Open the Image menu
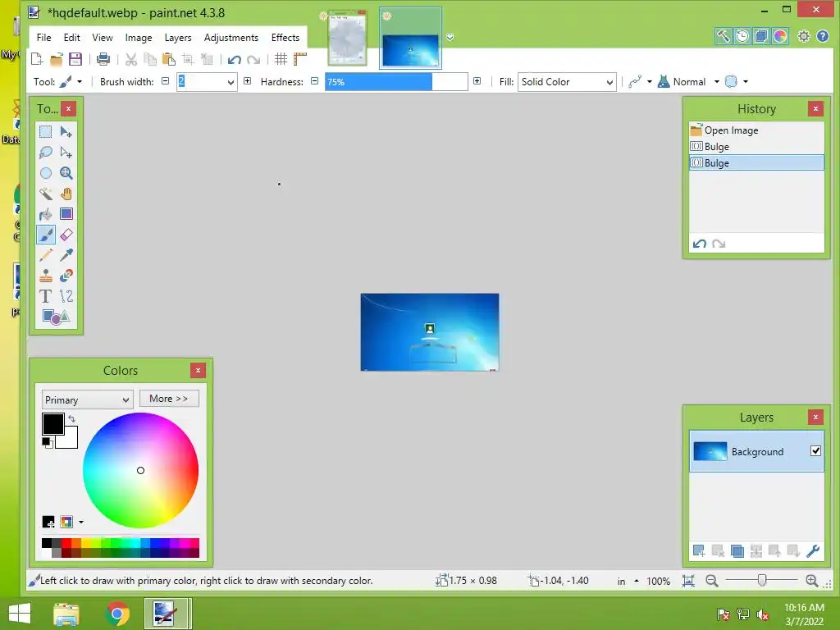Image resolution: width=840 pixels, height=630 pixels. tap(139, 38)
